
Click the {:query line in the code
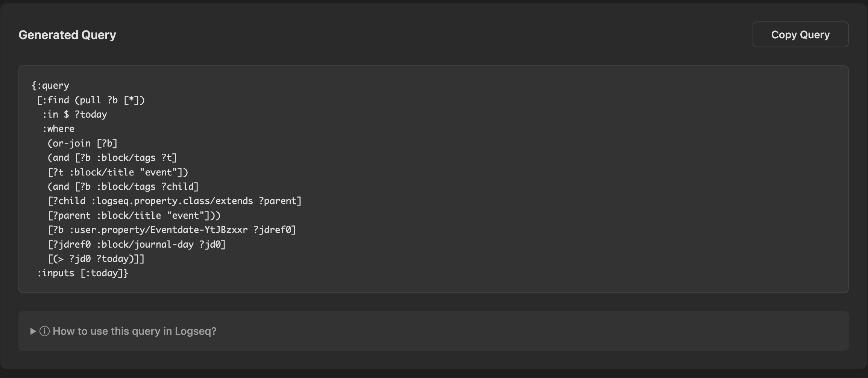[x=50, y=86]
